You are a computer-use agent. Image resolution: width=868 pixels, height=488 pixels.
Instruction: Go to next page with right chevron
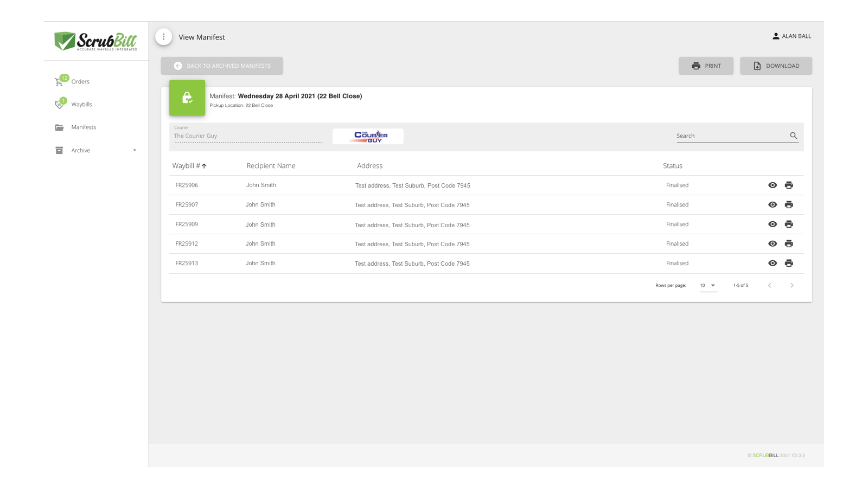point(792,285)
